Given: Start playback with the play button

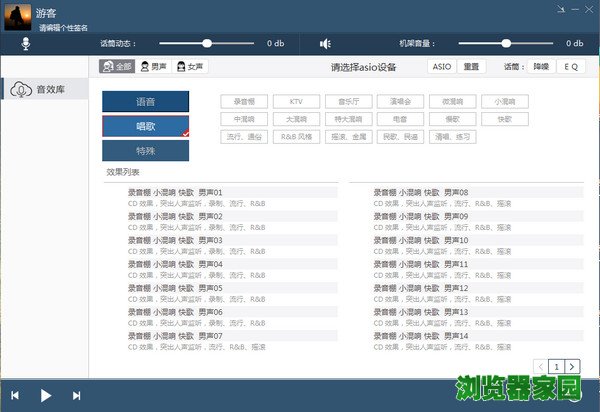Looking at the screenshot, I should [x=46, y=395].
